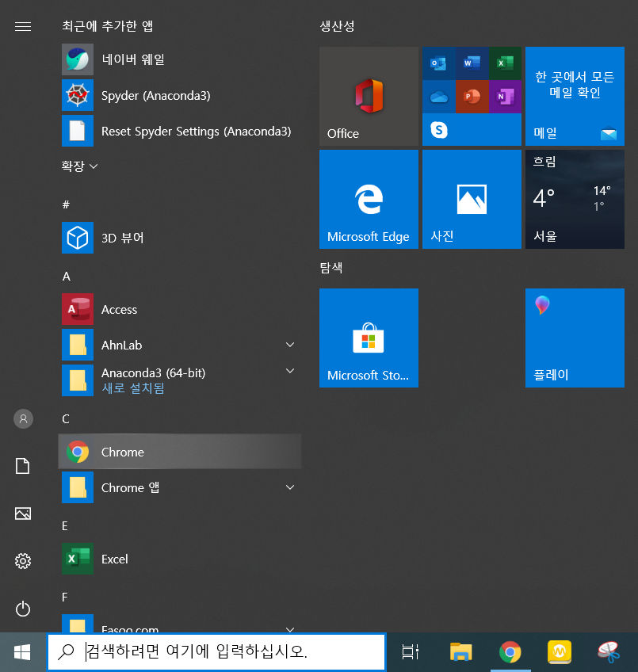Open Word in the Office apps tile
Image resolution: width=638 pixels, height=672 pixels.
pyautogui.click(x=472, y=63)
